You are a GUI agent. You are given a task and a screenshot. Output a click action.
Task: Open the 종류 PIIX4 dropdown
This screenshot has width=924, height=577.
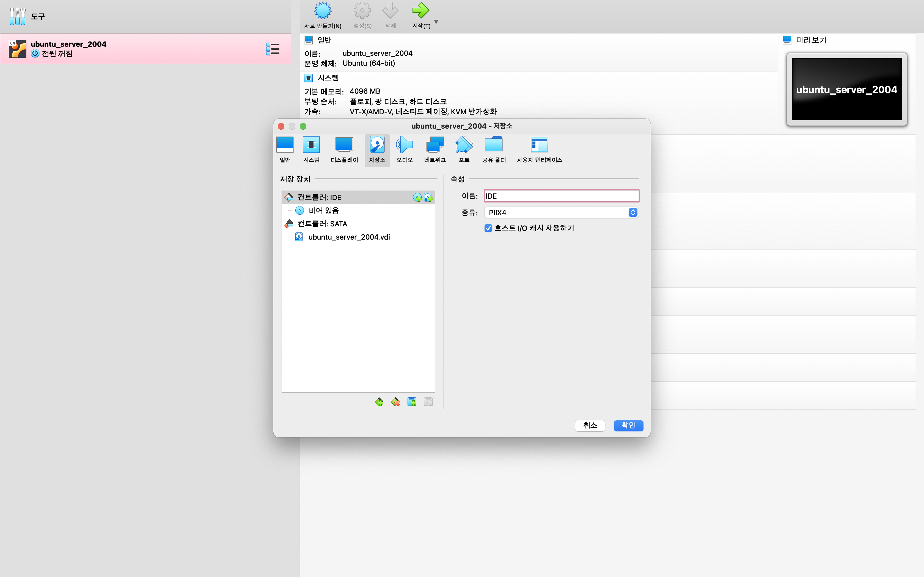tap(561, 213)
